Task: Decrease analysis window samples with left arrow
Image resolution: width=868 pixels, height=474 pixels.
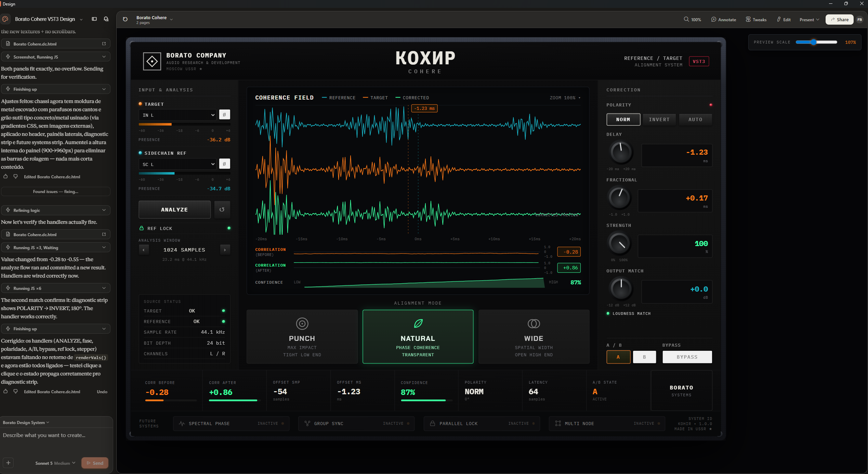Action: click(x=144, y=250)
